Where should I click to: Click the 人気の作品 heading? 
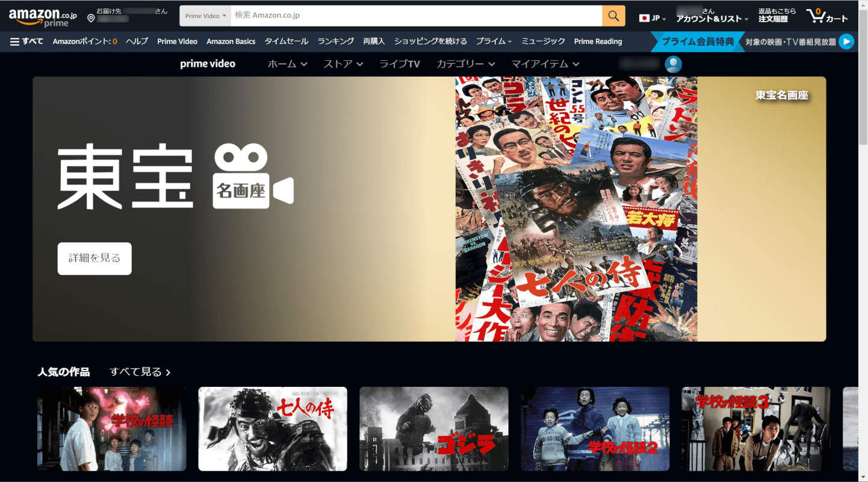[x=63, y=372]
